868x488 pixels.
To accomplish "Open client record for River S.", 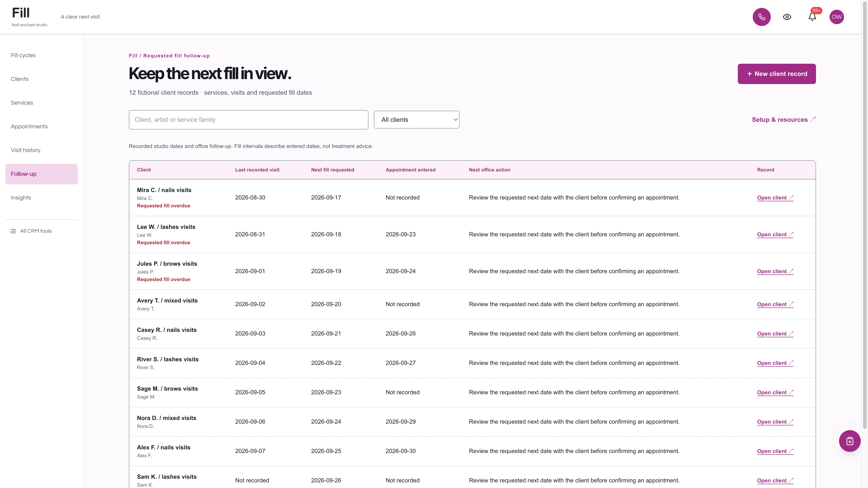I will pyautogui.click(x=775, y=363).
